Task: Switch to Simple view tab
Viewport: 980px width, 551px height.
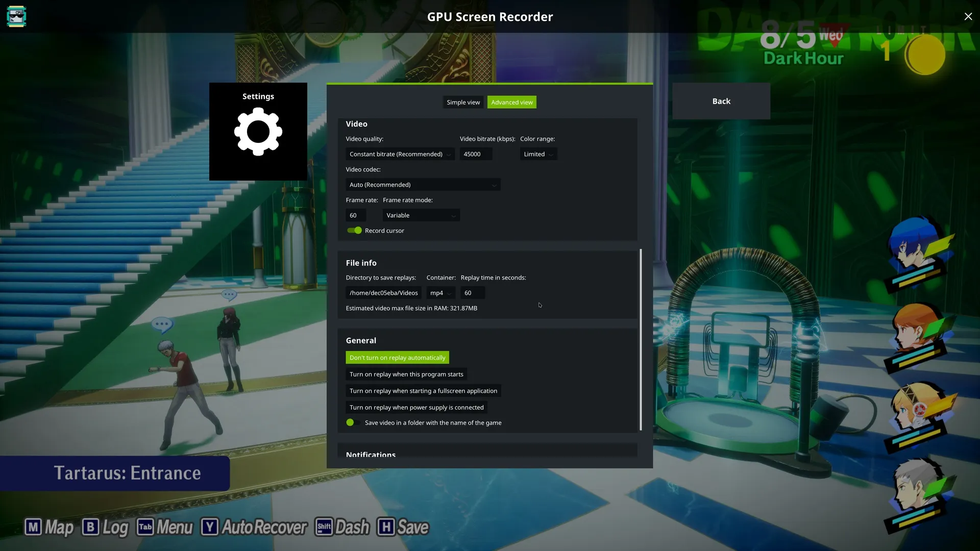Action: tap(463, 103)
